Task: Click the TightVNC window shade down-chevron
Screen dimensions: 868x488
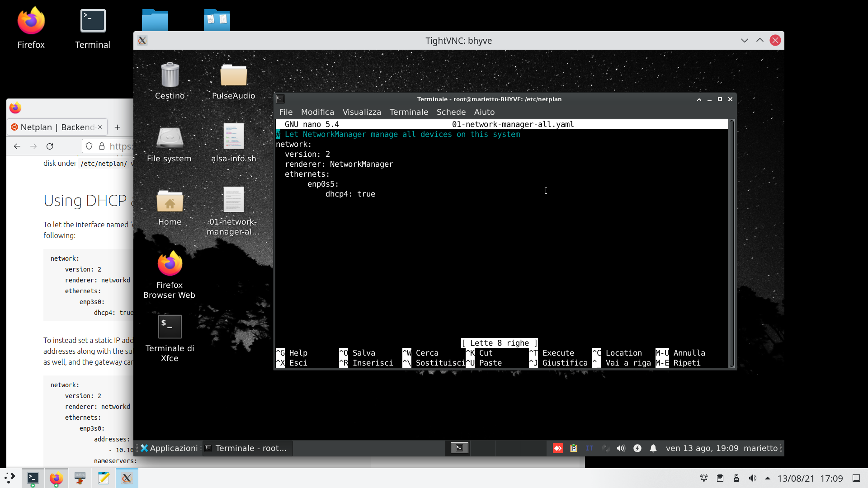Action: coord(745,41)
